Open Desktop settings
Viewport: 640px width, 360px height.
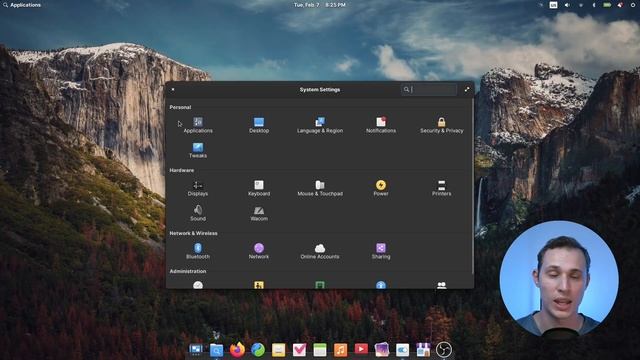pyautogui.click(x=259, y=125)
